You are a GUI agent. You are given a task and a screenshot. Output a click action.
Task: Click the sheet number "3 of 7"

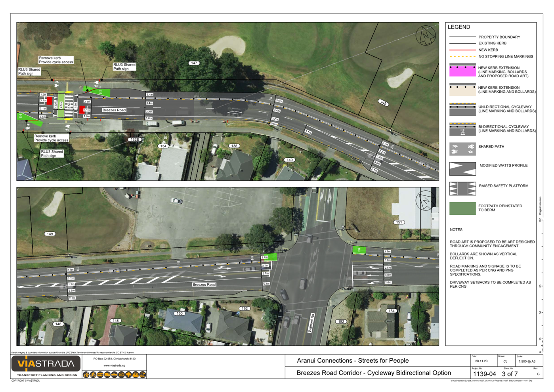[510, 374]
